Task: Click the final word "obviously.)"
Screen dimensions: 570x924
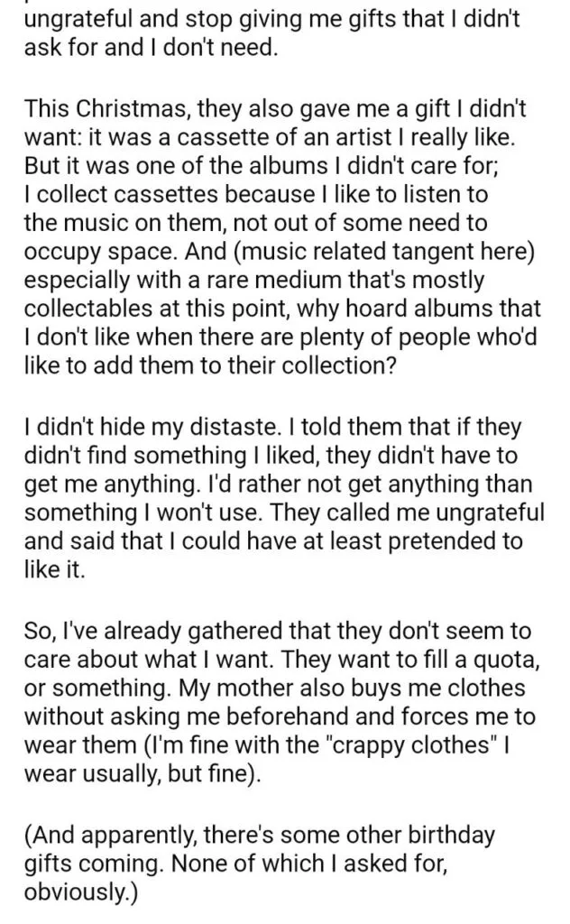Action: tap(80, 892)
